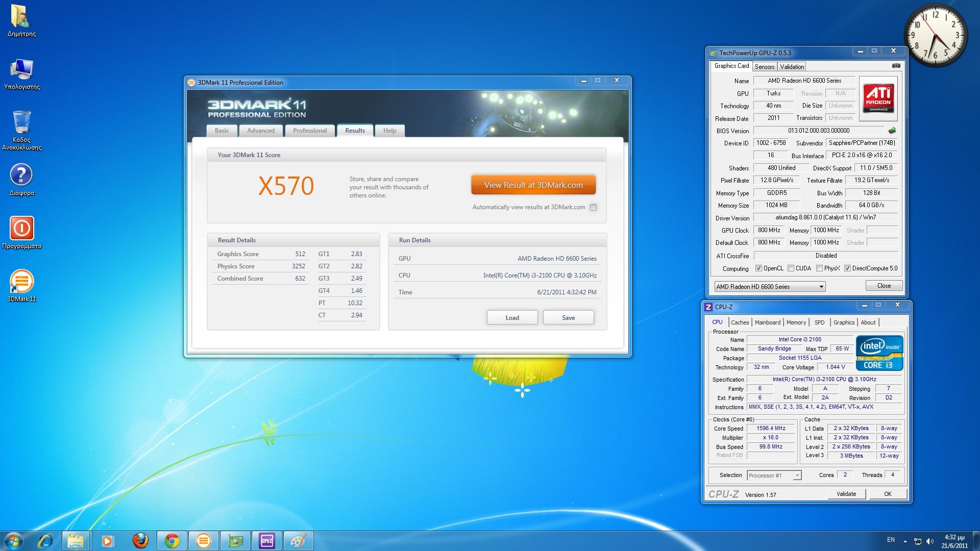
Task: Switch to GPU-Z taskbar button
Action: coord(235,541)
